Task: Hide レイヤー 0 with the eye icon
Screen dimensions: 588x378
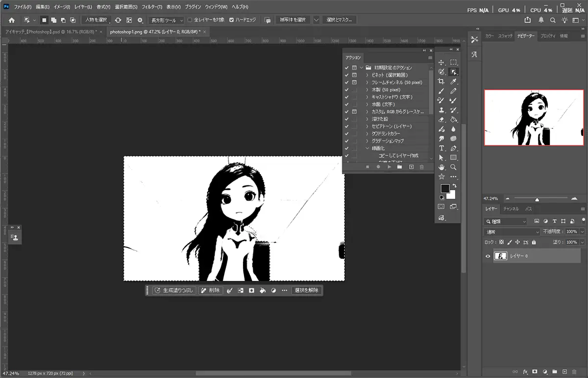Action: coord(488,256)
